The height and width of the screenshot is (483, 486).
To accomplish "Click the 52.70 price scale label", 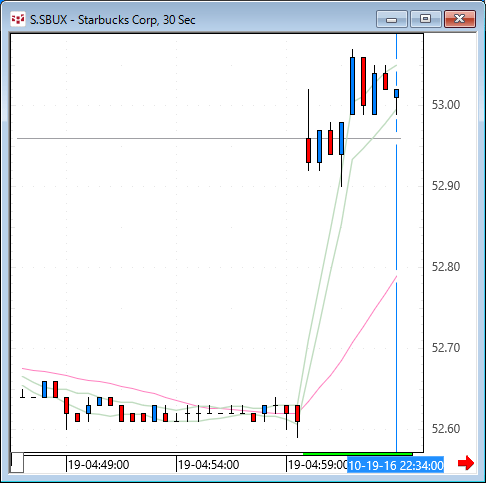I will click(x=446, y=348).
